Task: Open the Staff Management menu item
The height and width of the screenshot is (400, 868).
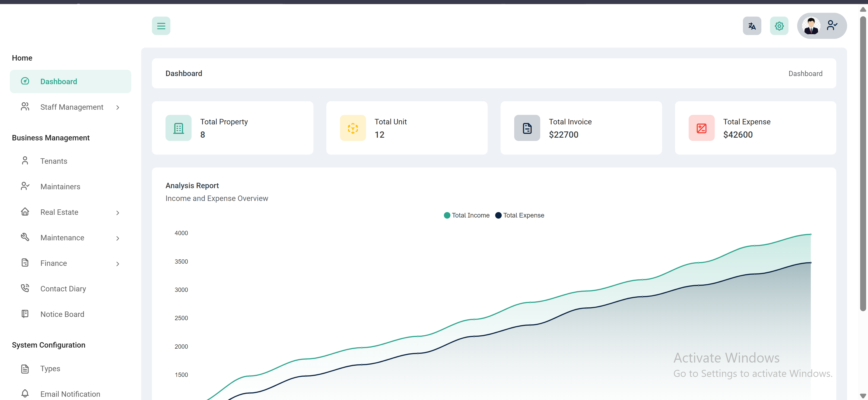Action: click(x=71, y=107)
